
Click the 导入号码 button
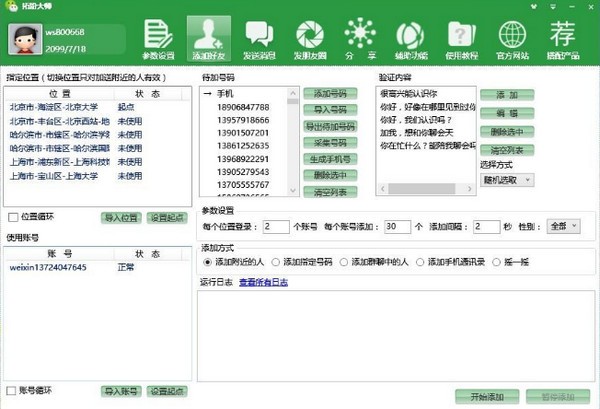coord(330,110)
